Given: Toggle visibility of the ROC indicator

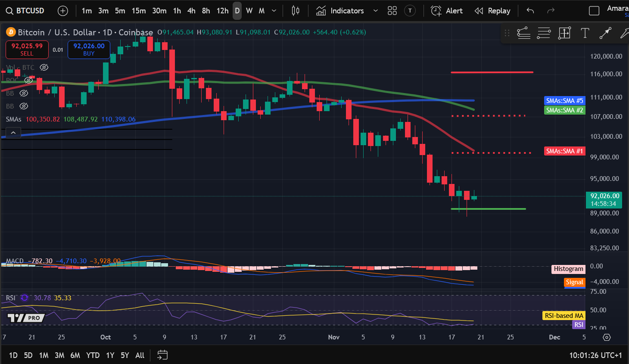Looking at the screenshot, I should point(28,80).
